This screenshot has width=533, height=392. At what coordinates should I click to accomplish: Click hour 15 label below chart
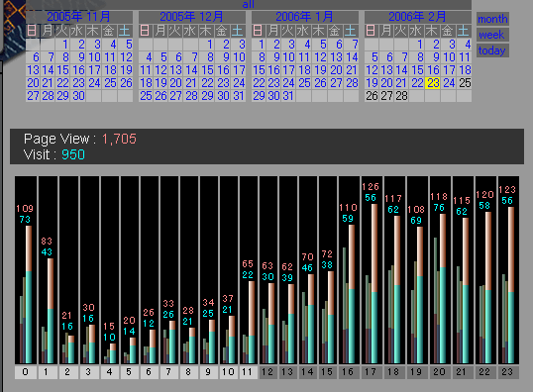327,372
